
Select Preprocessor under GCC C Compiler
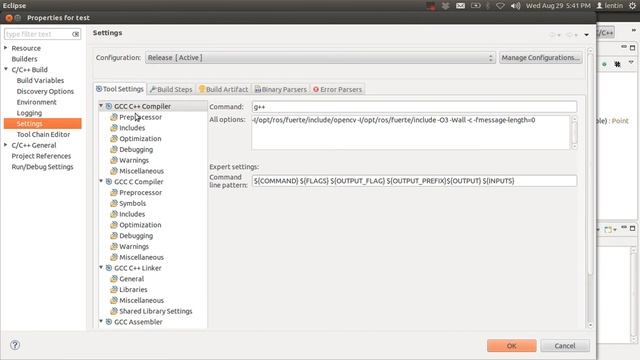[x=140, y=193]
